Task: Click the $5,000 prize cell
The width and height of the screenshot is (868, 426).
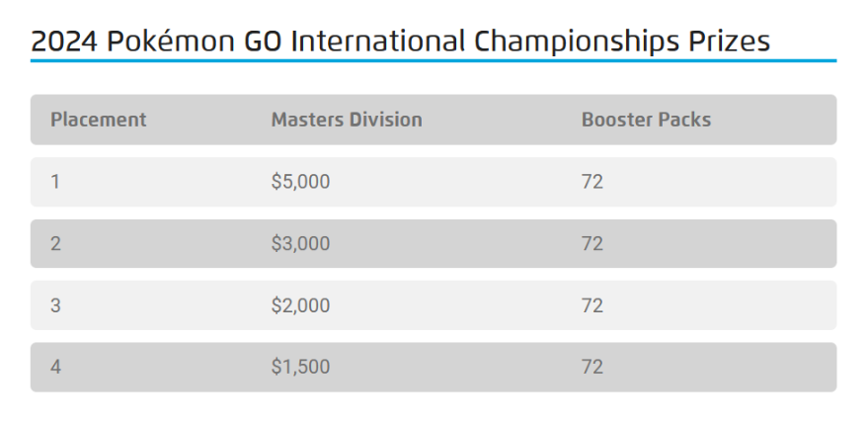Action: point(300,182)
